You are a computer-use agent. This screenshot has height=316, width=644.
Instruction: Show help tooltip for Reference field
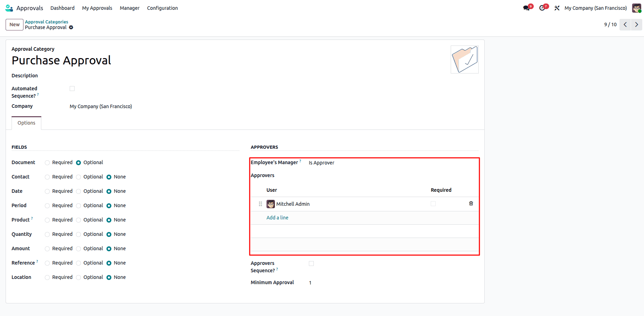click(37, 261)
